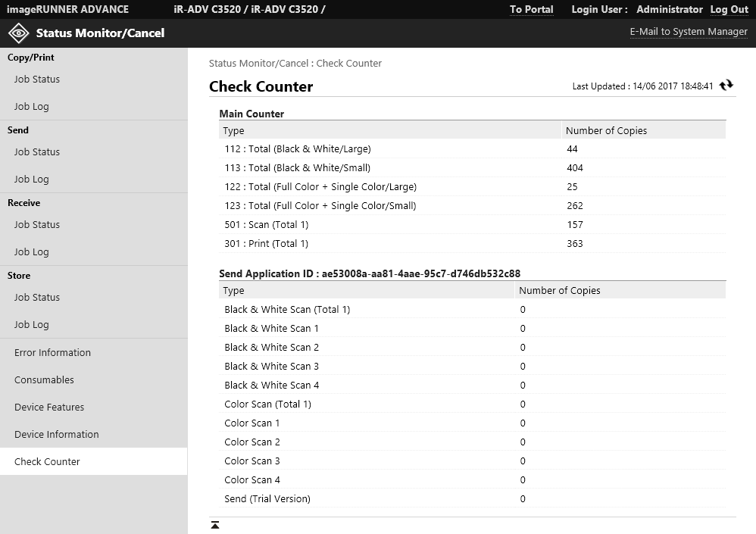Click Send (Trial Version) row
The width and height of the screenshot is (756, 534).
pos(473,499)
